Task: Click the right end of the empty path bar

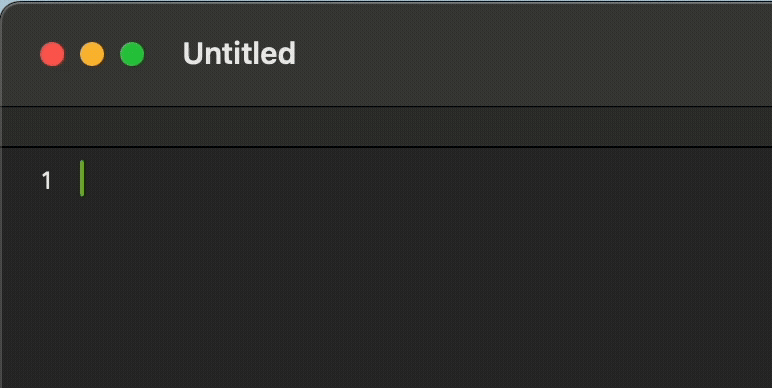Action: click(x=753, y=127)
